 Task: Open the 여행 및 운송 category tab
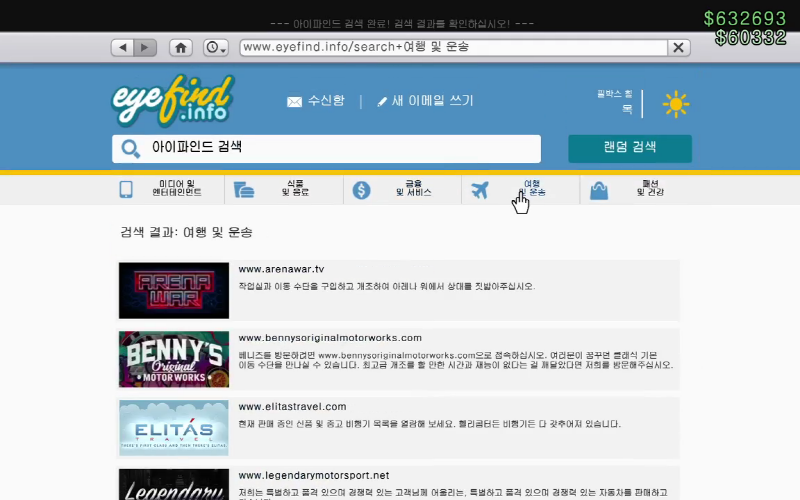532,188
